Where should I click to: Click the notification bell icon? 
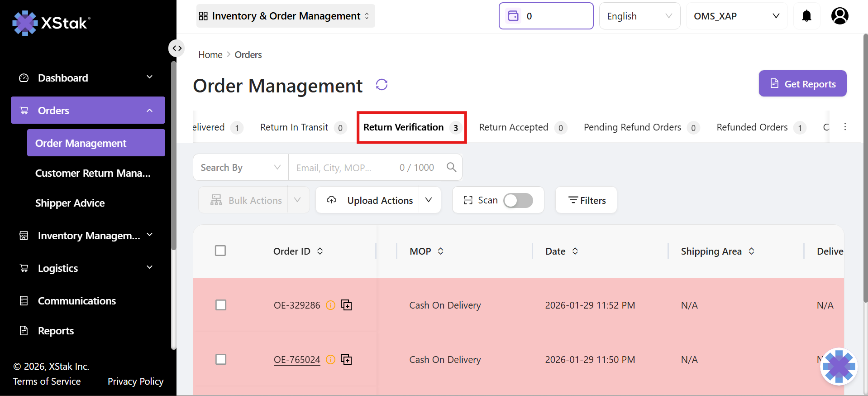(x=806, y=16)
